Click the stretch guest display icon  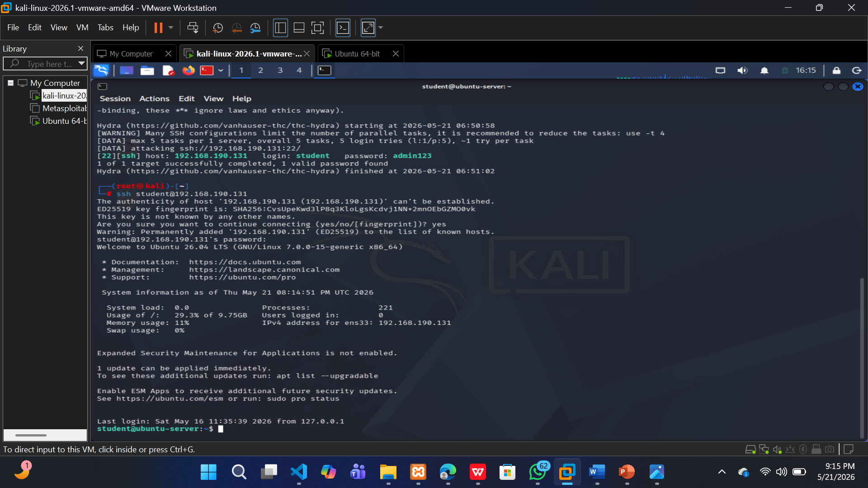tap(368, 28)
